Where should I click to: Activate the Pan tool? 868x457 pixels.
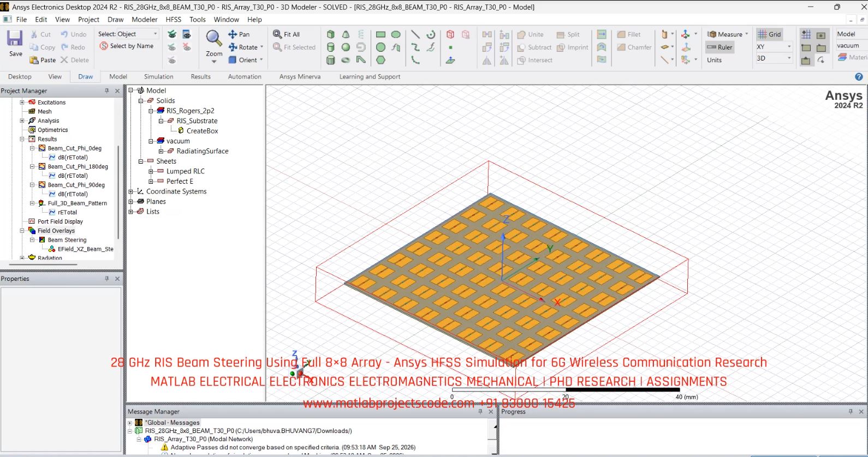pos(239,34)
